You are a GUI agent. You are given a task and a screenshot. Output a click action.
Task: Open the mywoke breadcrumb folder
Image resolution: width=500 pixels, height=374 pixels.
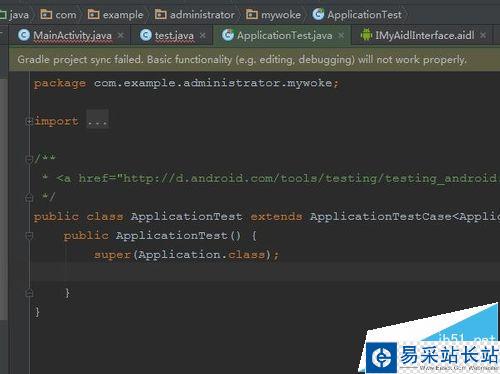coord(273,15)
